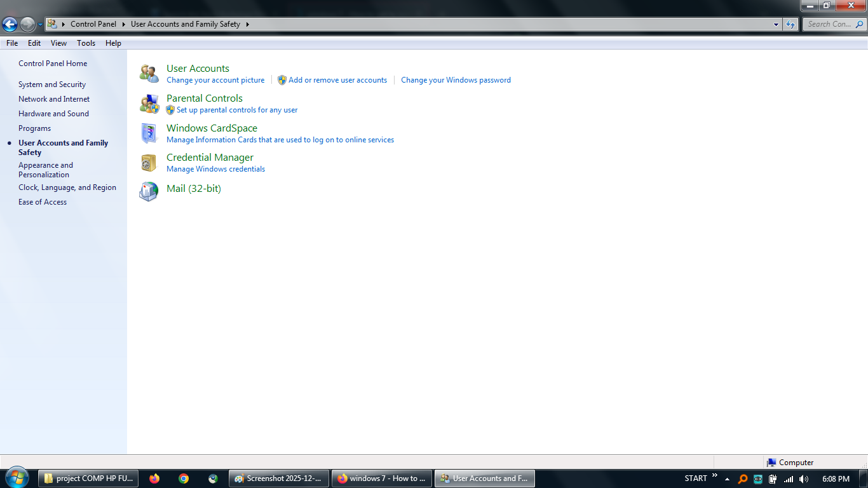The width and height of the screenshot is (868, 488).
Task: Go to Control Panel Home
Action: coord(53,64)
